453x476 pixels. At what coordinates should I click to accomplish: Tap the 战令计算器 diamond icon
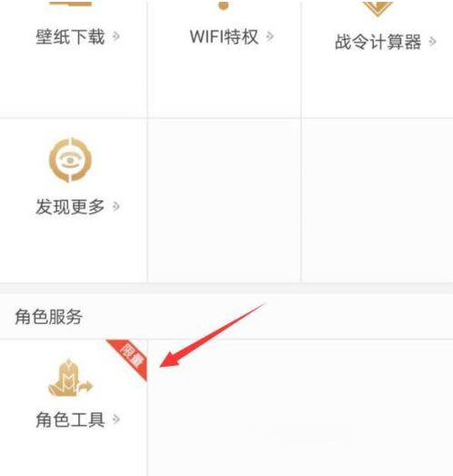click(377, 8)
